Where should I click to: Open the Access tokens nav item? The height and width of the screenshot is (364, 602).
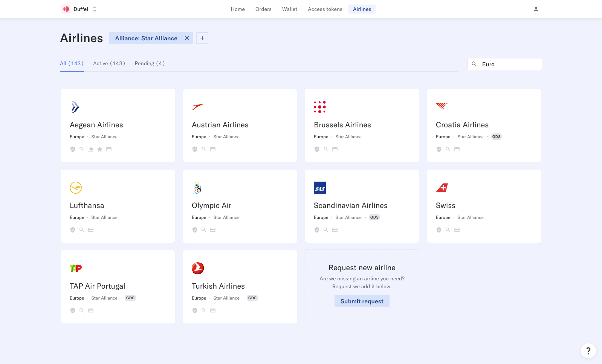coord(325,9)
